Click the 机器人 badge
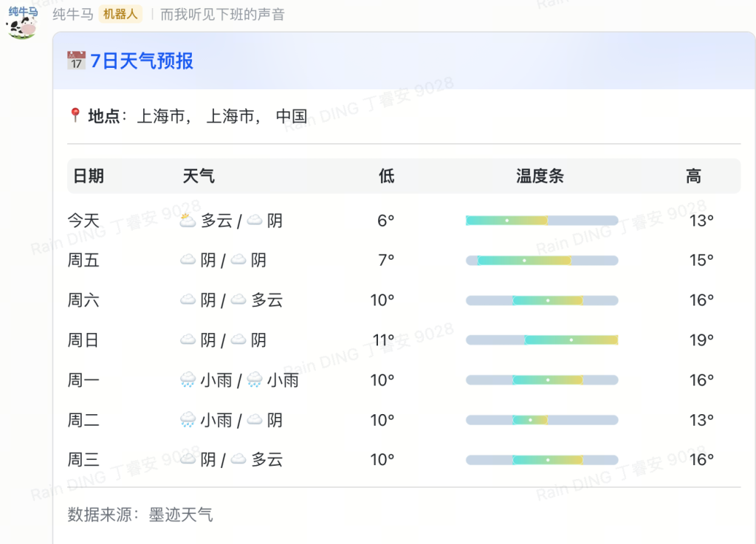756x544 pixels. [120, 15]
